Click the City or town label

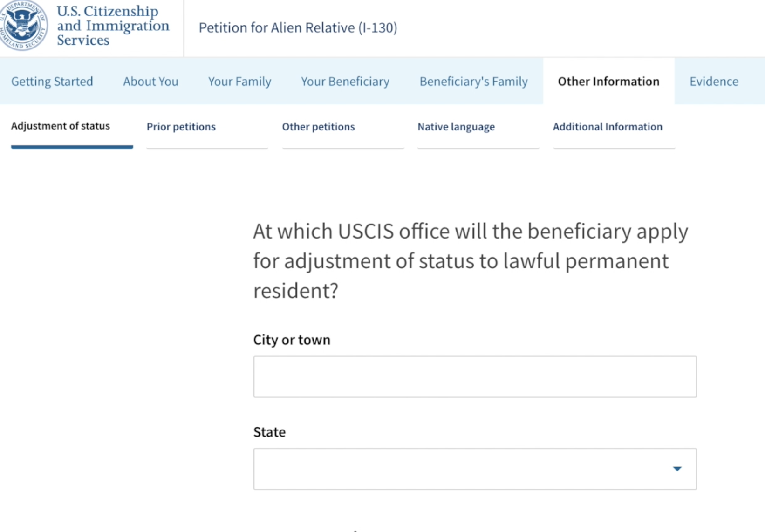pyautogui.click(x=292, y=340)
